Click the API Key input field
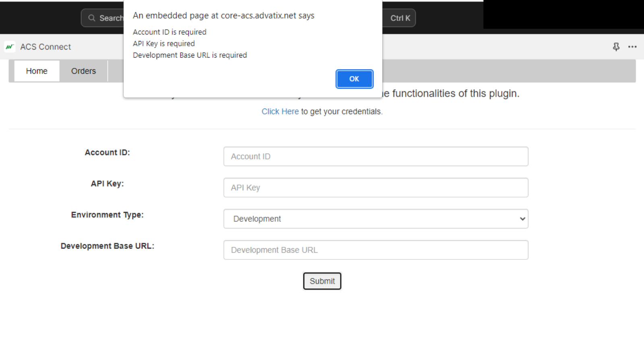644x362 pixels. (x=376, y=187)
